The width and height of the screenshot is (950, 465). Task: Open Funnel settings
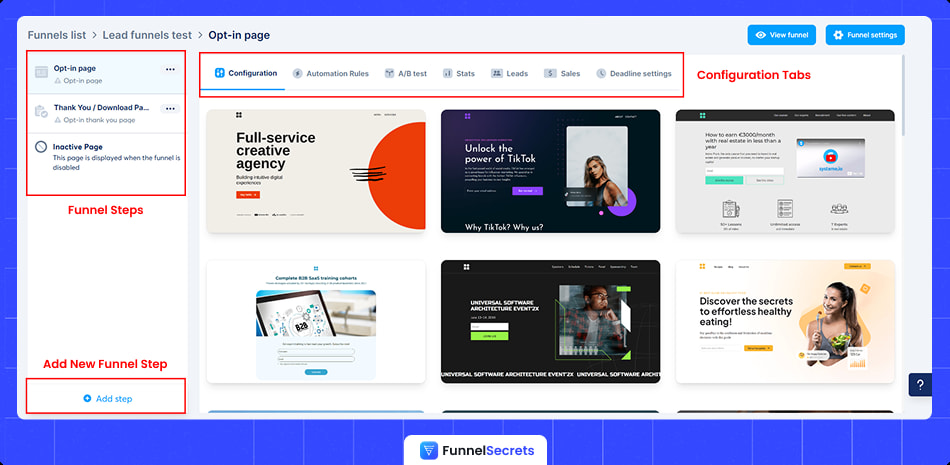(x=865, y=35)
